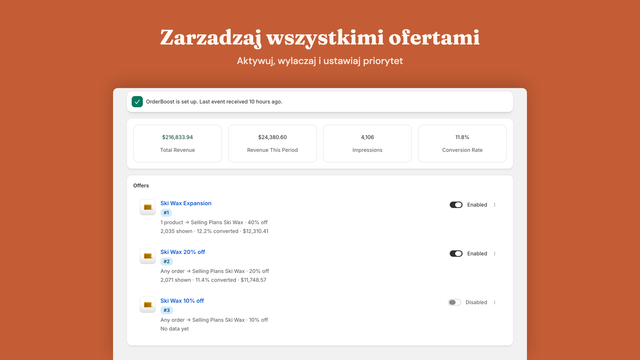Click the 4,106 impressions value
This screenshot has width=640, height=360.
click(x=367, y=137)
